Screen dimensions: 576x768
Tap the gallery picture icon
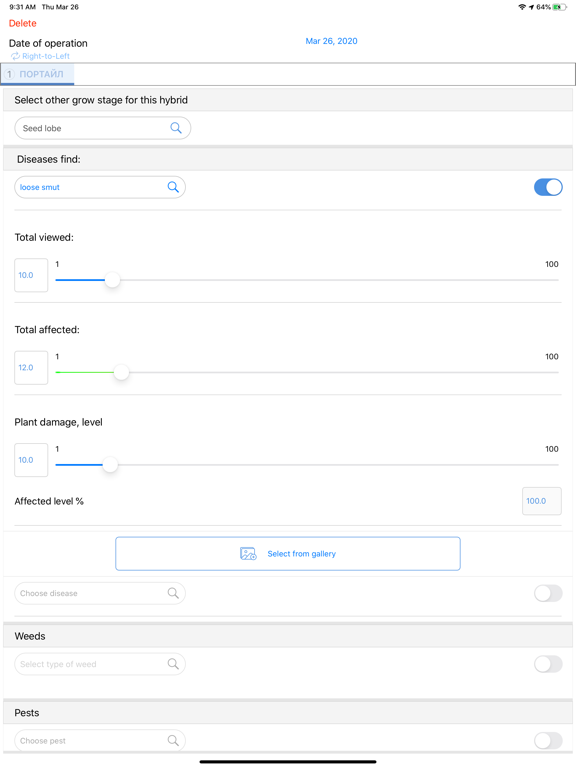click(x=248, y=553)
